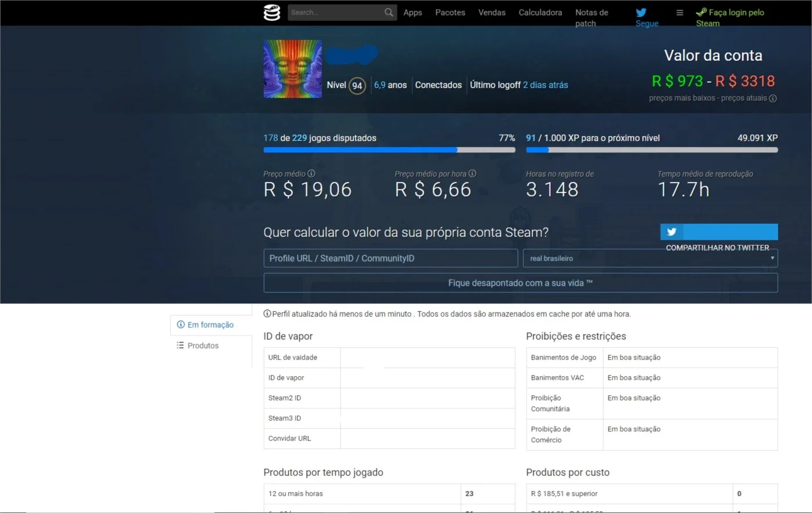
Task: Click the 49.091 XP total
Action: click(x=757, y=138)
